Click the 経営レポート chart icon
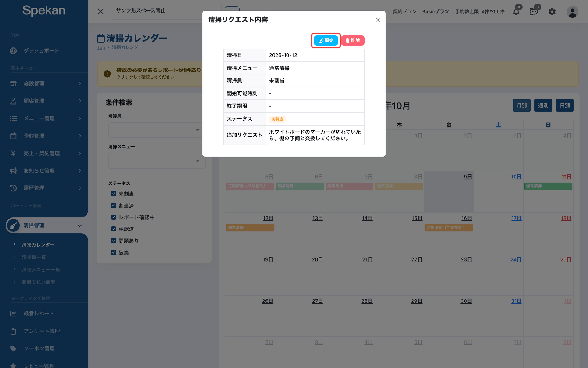The height and width of the screenshot is (368, 588). point(13,314)
